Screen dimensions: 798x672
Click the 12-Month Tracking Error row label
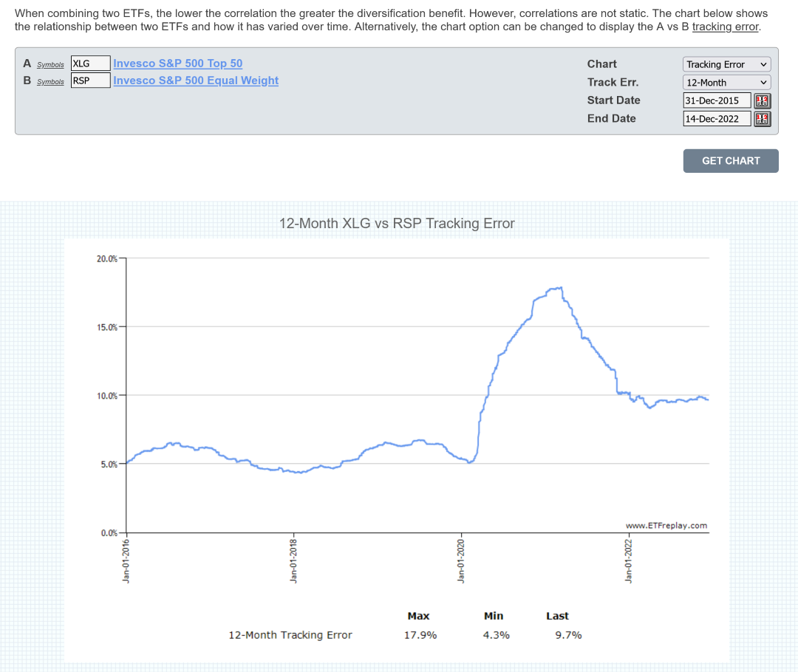coord(290,635)
